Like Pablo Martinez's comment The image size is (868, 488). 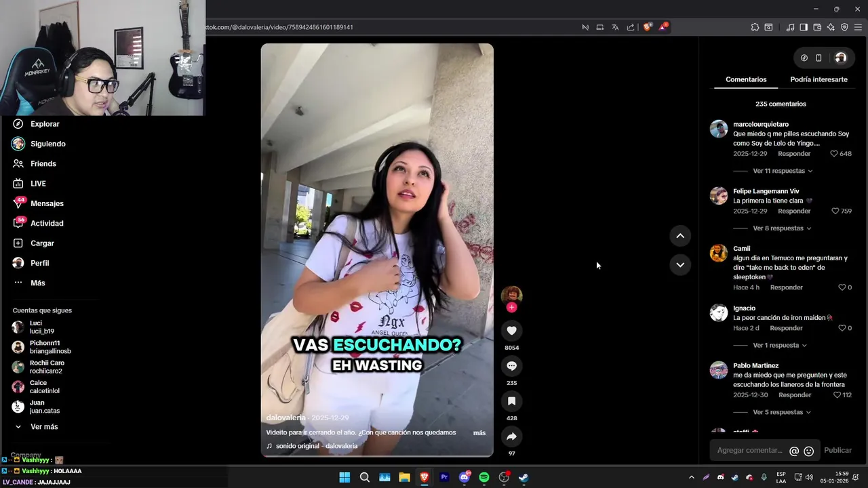pos(837,395)
